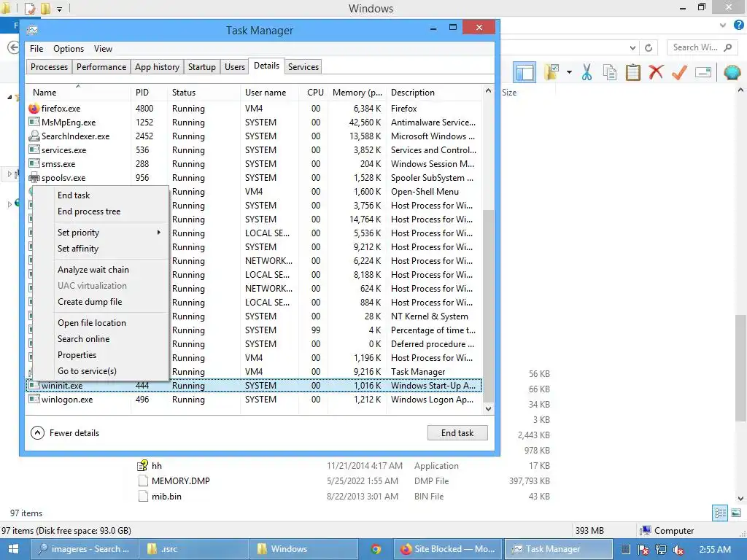Click the Chrome icon in the taskbar

(x=376, y=549)
